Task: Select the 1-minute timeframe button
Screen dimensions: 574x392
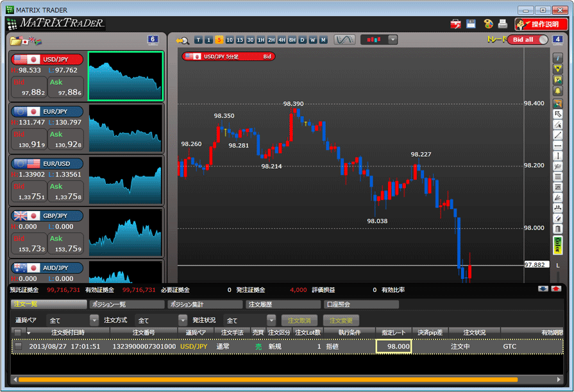Action: coord(208,40)
